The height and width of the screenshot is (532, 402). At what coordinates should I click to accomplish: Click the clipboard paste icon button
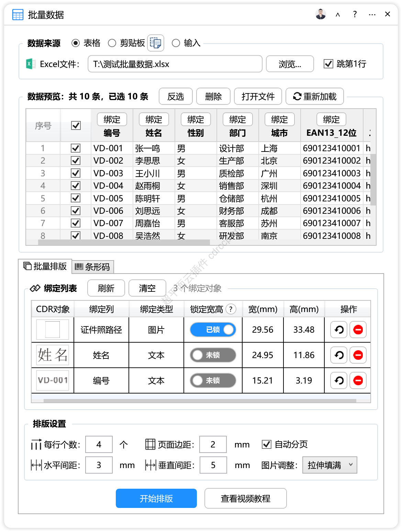point(156,43)
